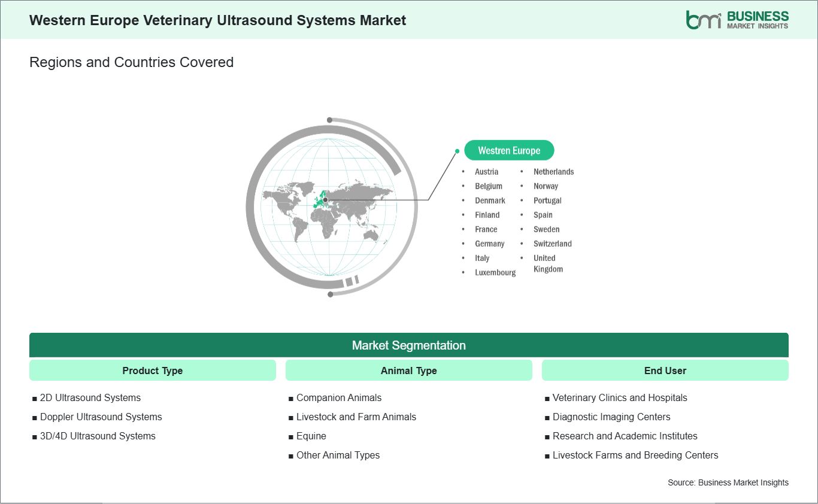Click Luxembourg in the country list
The image size is (818, 504).
tap(495, 272)
